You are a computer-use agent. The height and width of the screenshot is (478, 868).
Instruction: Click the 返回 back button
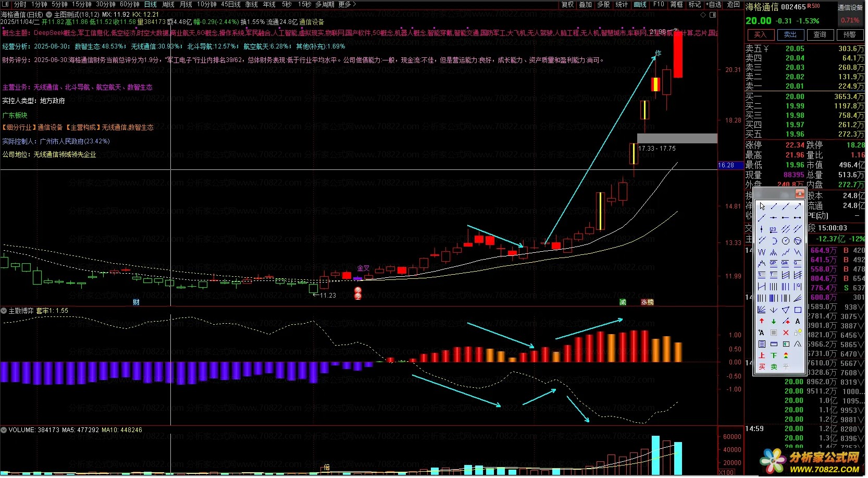(x=734, y=4)
